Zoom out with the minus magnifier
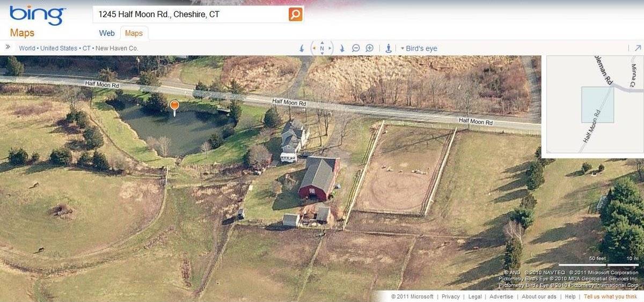Viewport: 644px width, 302px height. tap(355, 48)
